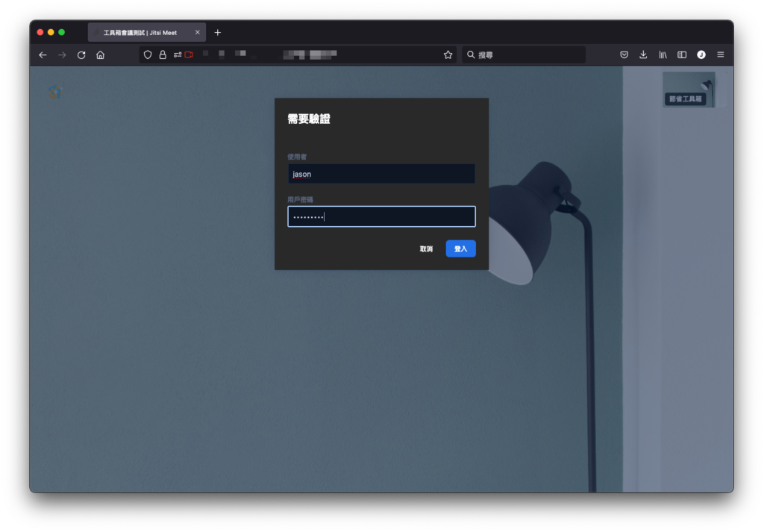The image size is (764, 532).
Task: Click the red camera permission indicator
Action: pos(189,55)
